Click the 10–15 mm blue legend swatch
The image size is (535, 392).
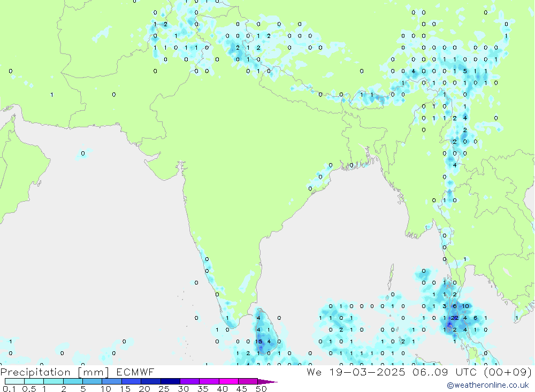[x=112, y=381]
